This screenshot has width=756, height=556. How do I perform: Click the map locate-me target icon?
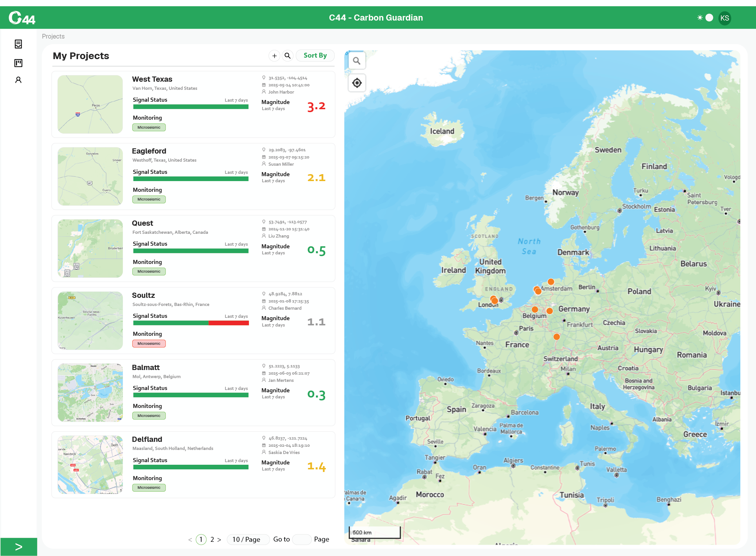(357, 83)
